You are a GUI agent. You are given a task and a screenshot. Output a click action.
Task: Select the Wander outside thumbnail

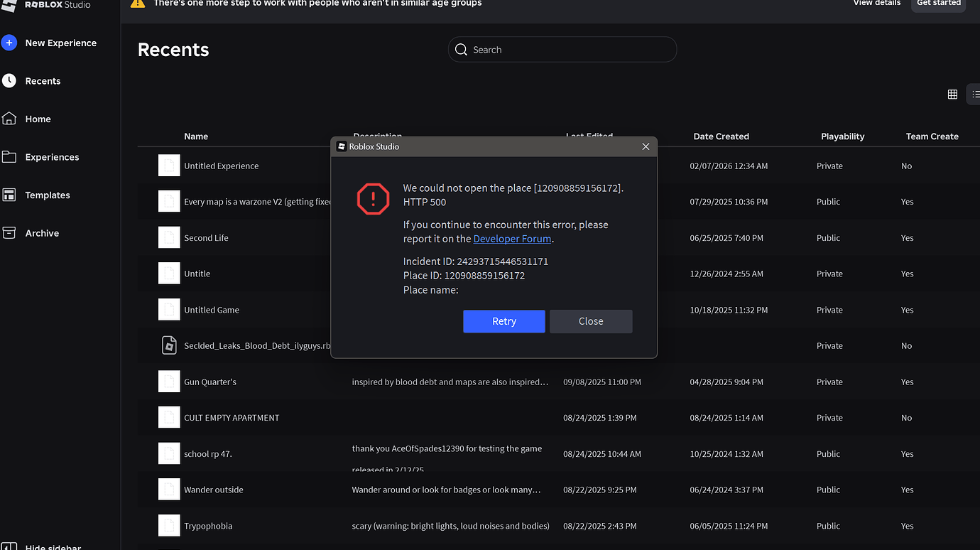point(169,490)
